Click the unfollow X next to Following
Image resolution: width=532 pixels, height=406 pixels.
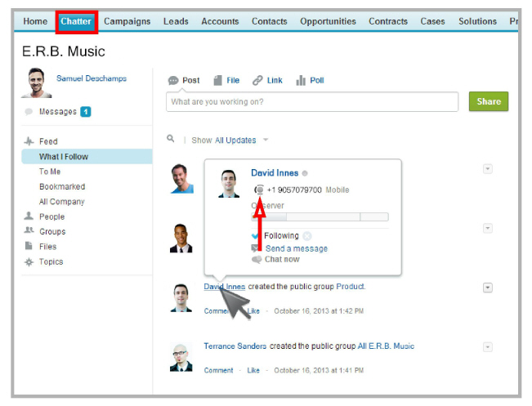(307, 236)
